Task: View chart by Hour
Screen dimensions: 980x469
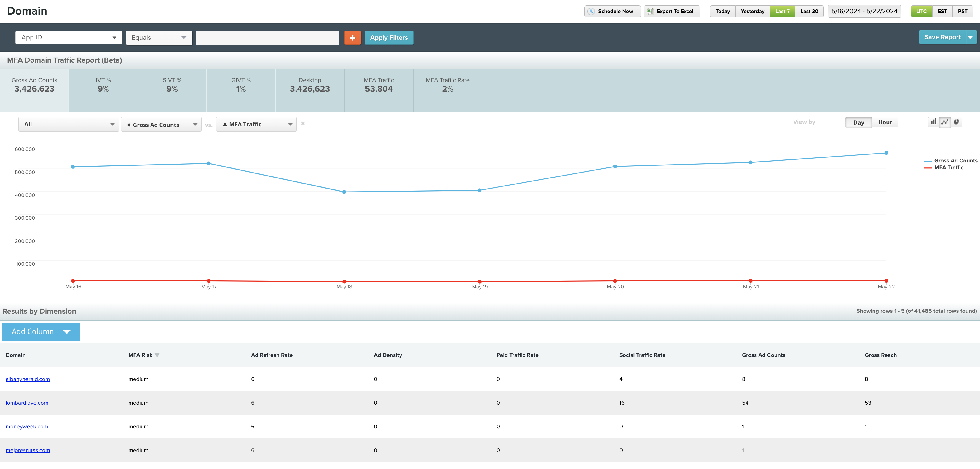Action: click(x=885, y=122)
